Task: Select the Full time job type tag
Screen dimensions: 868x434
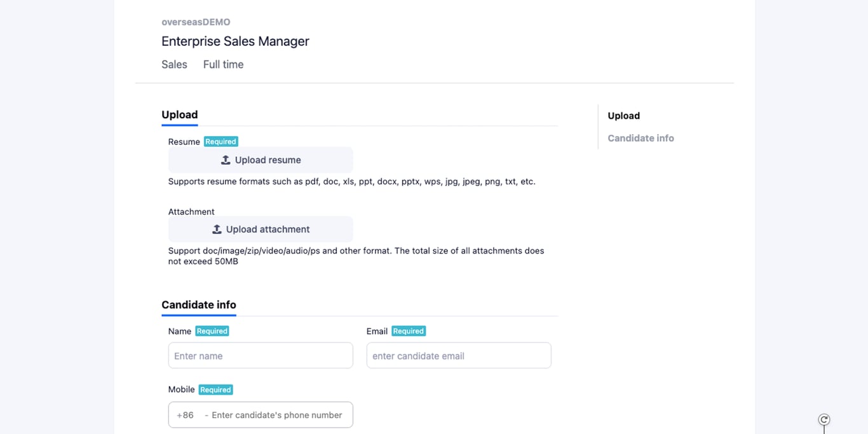Action: (x=223, y=64)
